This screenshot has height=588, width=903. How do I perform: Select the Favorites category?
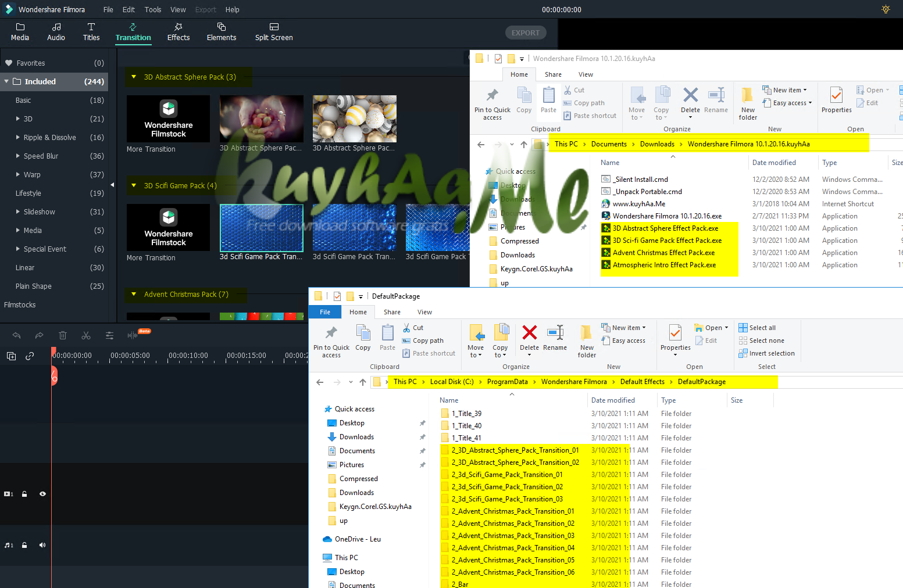[54, 63]
